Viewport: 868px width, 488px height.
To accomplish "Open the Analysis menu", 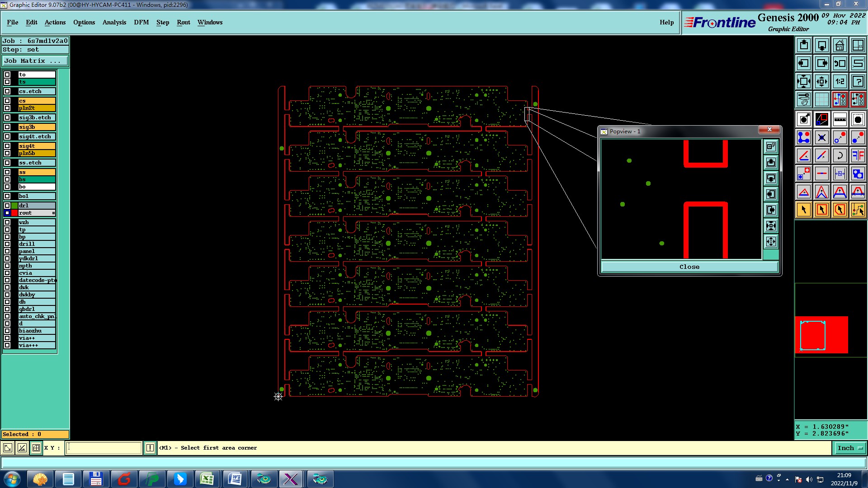I will 114,22.
